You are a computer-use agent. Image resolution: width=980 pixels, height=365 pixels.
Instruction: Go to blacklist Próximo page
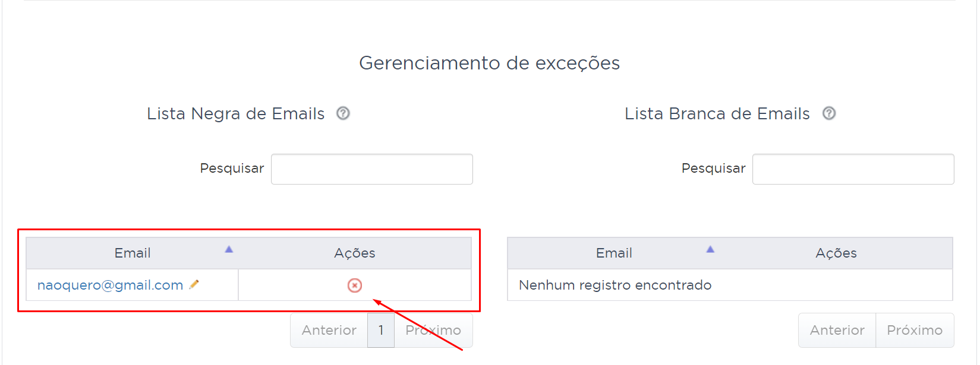tap(433, 330)
